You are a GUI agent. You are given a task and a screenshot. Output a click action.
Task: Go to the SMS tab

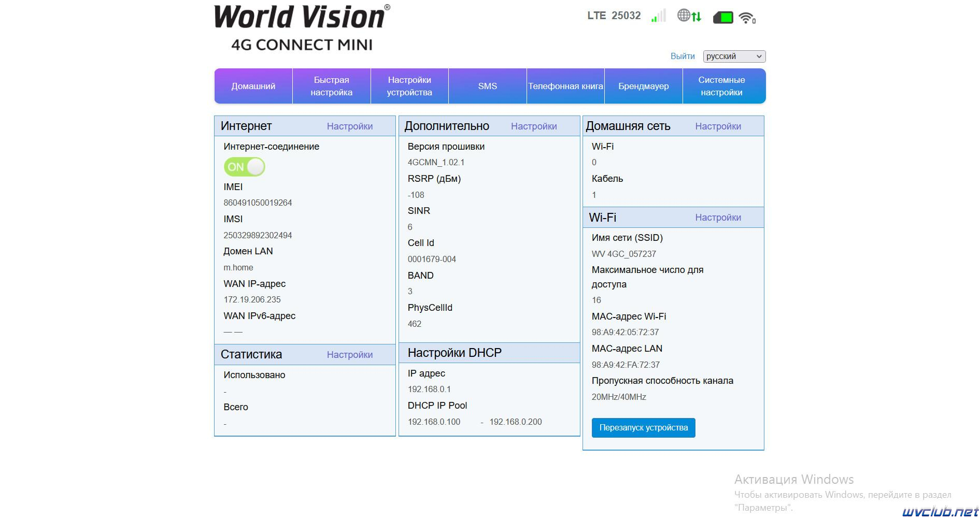click(488, 86)
